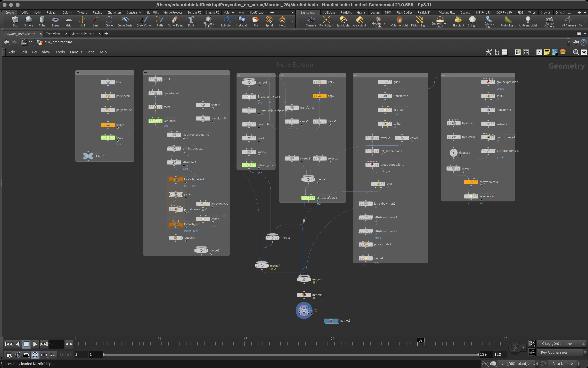Open the Layout menu

click(76, 52)
